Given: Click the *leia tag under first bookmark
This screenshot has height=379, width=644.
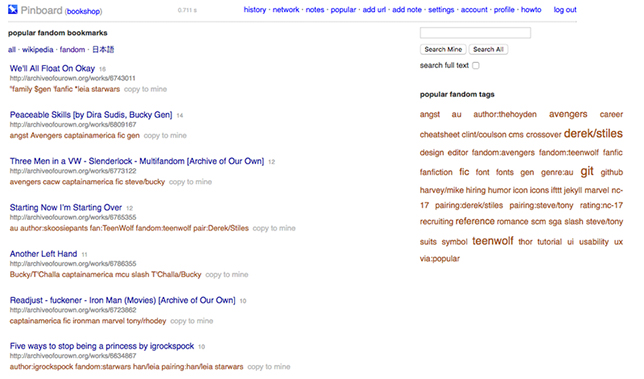Looking at the screenshot, I should coord(83,89).
